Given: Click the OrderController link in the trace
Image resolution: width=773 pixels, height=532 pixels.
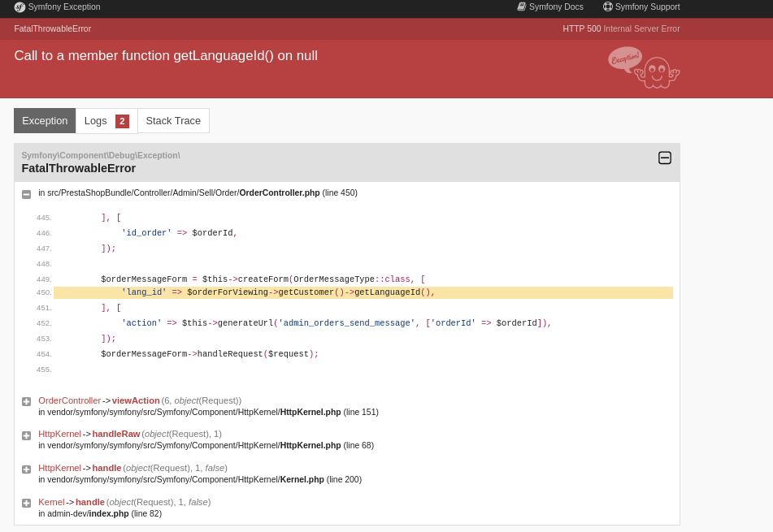Looking at the screenshot, I should point(69,400).
